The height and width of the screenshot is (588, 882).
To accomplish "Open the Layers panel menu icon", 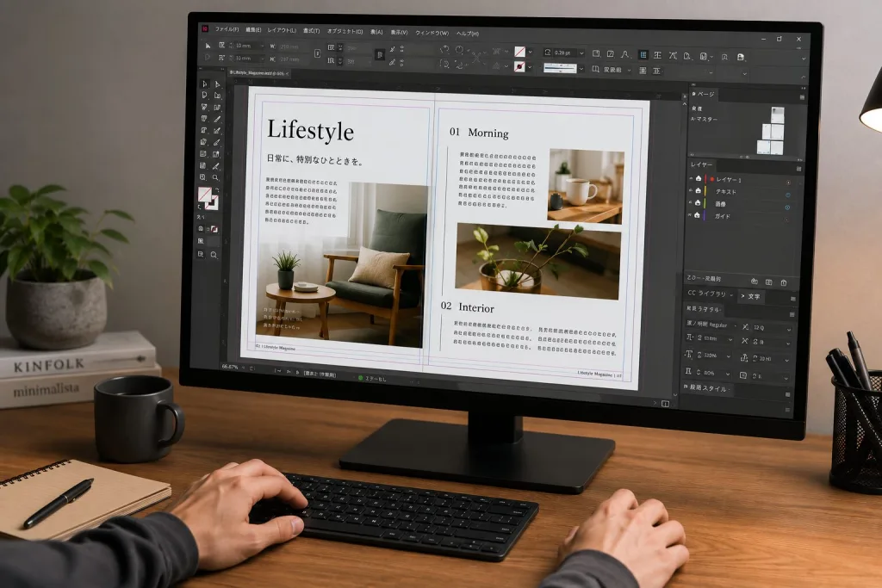I will coord(798,169).
